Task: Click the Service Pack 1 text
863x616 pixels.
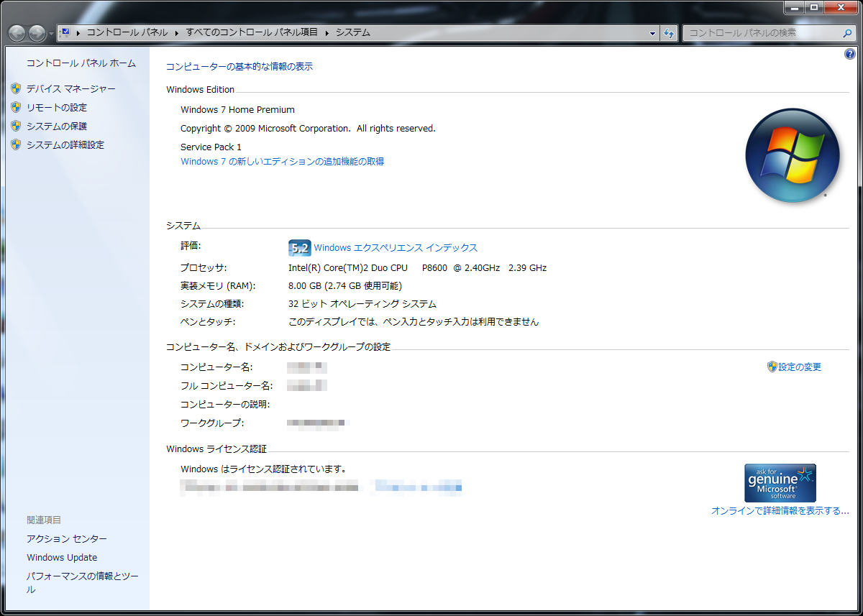Action: click(211, 147)
